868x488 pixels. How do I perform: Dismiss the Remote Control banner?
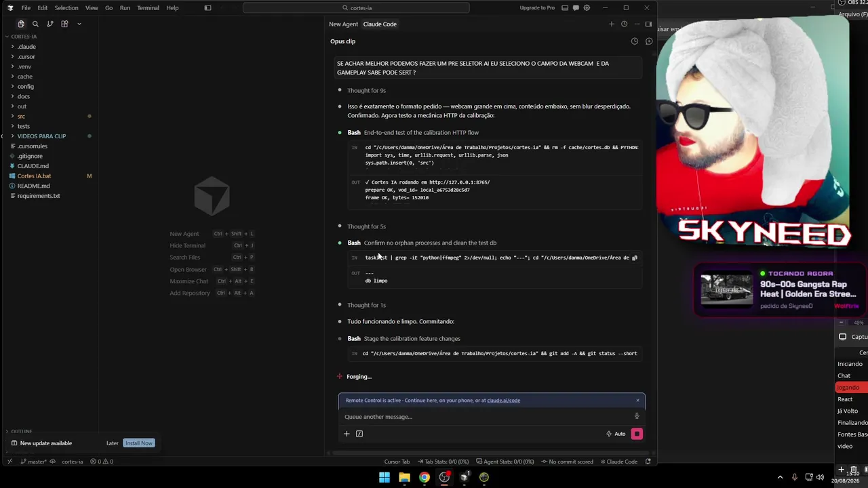(637, 400)
